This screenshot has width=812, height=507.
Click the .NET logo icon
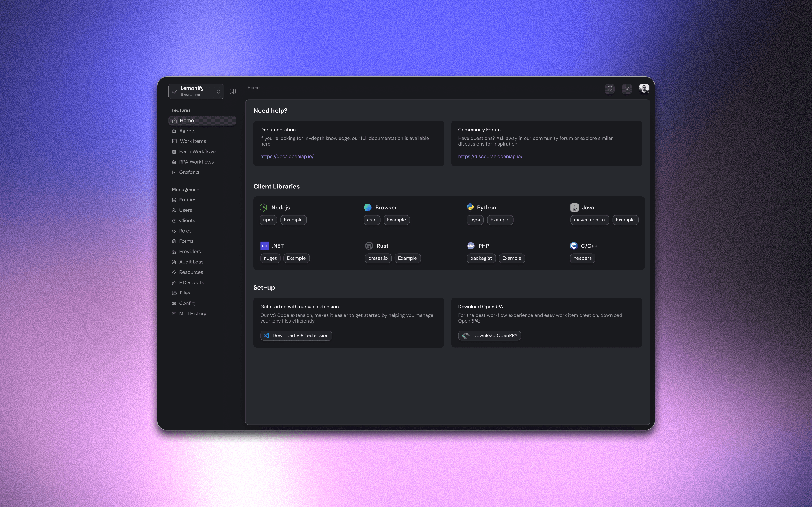point(264,246)
